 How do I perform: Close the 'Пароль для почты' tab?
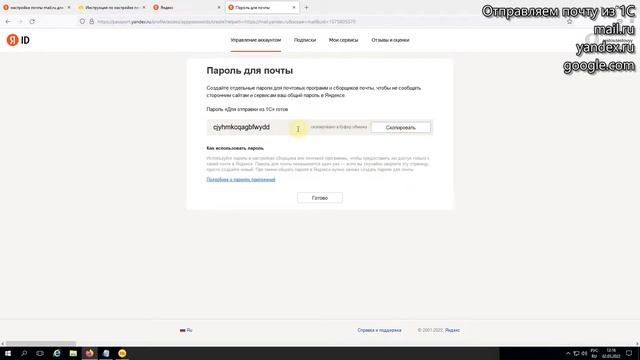(x=294, y=7)
